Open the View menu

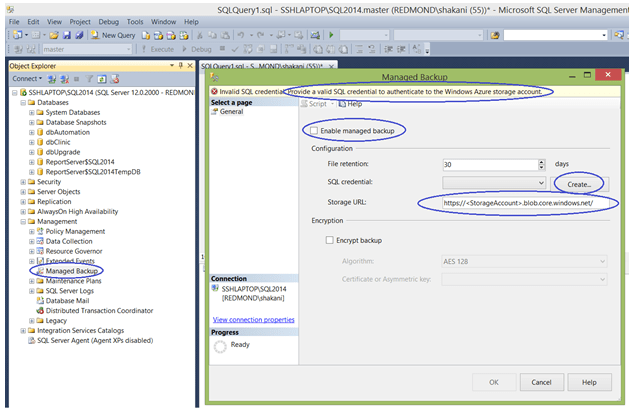(x=54, y=22)
